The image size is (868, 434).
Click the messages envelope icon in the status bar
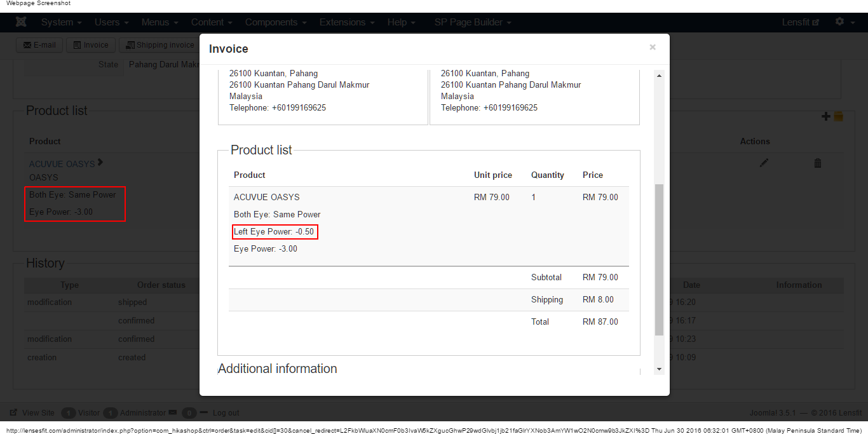point(172,413)
